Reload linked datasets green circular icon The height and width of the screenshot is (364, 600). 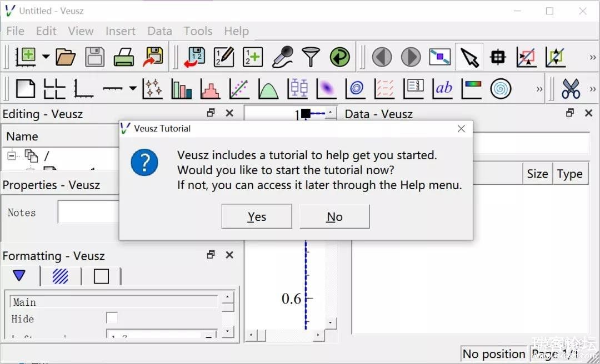(340, 57)
